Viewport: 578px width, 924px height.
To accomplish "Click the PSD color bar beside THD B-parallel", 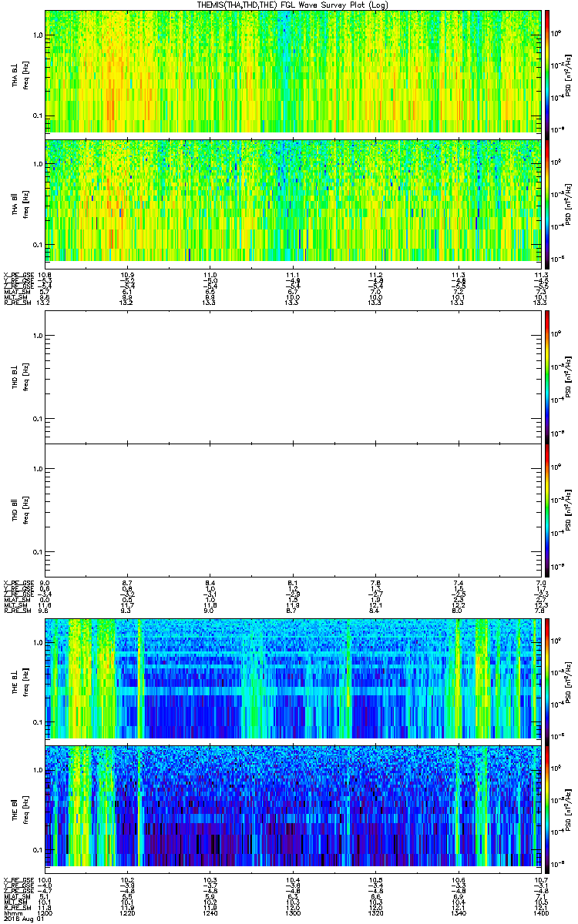I will coord(548,510).
